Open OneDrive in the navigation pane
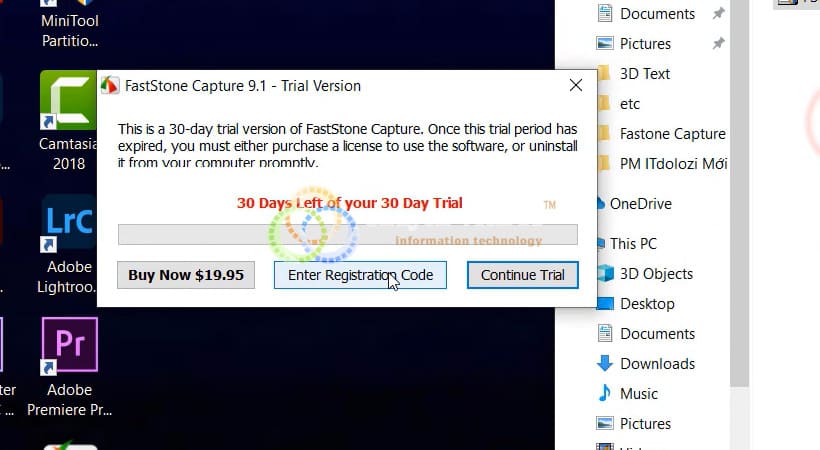Image resolution: width=820 pixels, height=450 pixels. point(640,204)
